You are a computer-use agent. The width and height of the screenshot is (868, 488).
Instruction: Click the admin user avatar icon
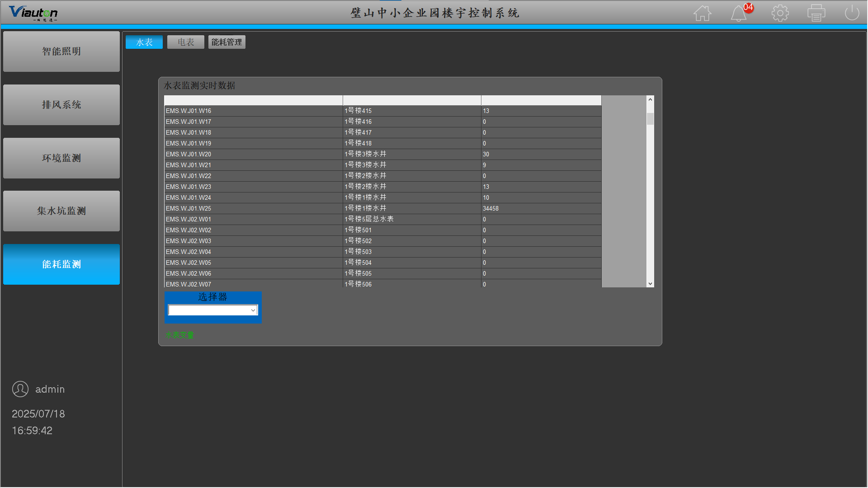coord(20,389)
